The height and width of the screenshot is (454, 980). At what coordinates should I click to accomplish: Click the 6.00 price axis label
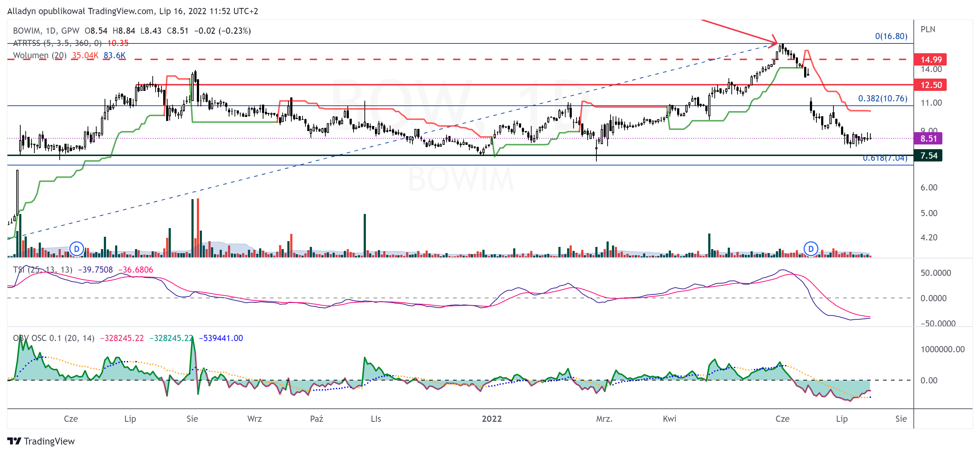point(929,187)
